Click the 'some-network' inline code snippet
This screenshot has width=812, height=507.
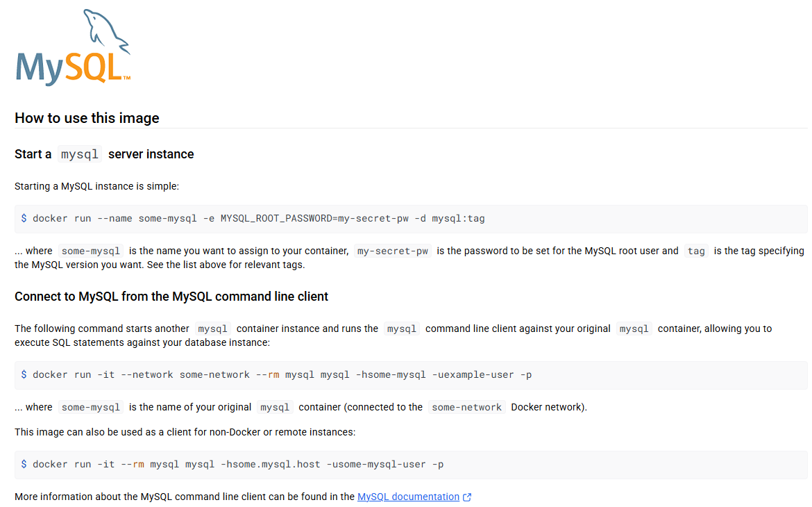[x=466, y=408]
